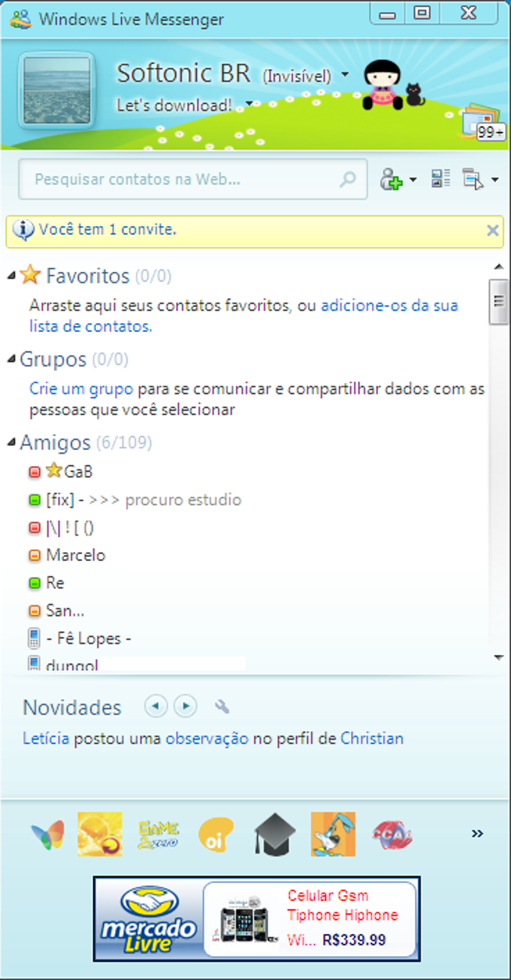Open the Celular Gsm Tiphone ad

[x=310, y=919]
